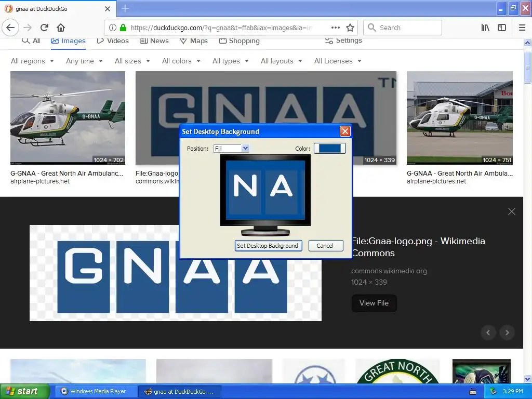Click the keyboard icon in system tray
The width and height of the screenshot is (532, 399).
coord(473,392)
